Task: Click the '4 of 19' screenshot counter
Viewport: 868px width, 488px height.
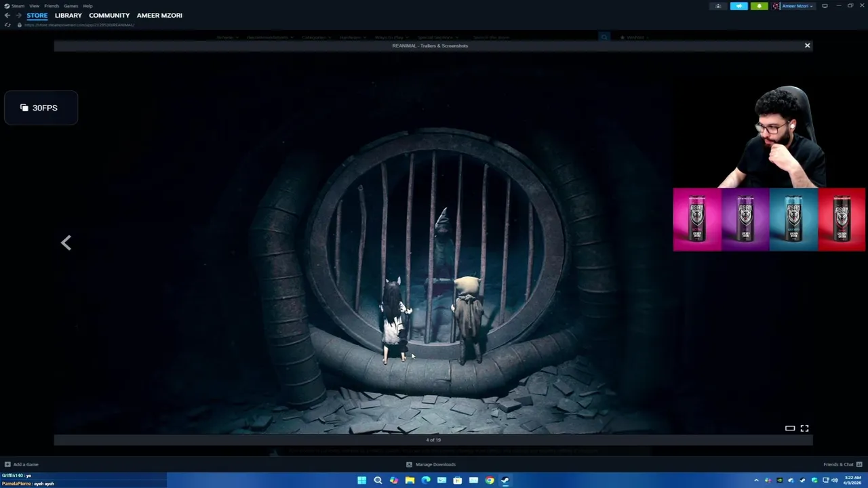Action: (433, 440)
